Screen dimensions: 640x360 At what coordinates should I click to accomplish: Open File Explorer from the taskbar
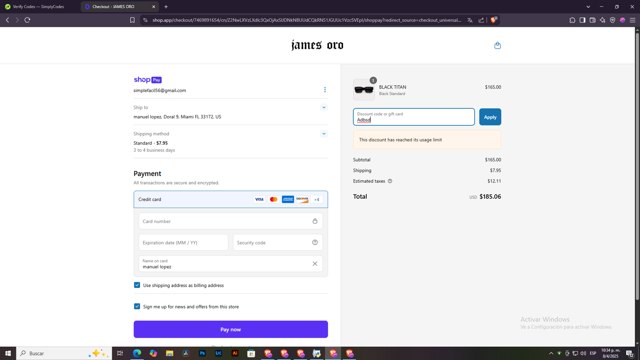tap(169, 353)
